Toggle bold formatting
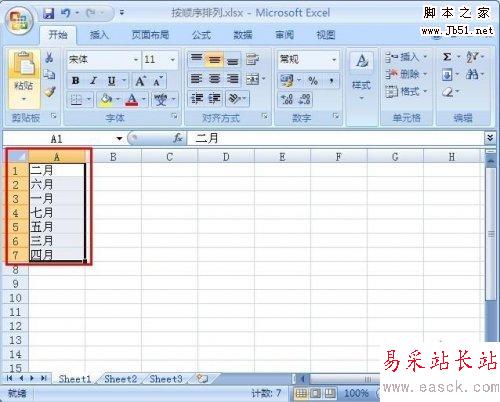Viewport: 500px width, 402px height. coord(76,81)
